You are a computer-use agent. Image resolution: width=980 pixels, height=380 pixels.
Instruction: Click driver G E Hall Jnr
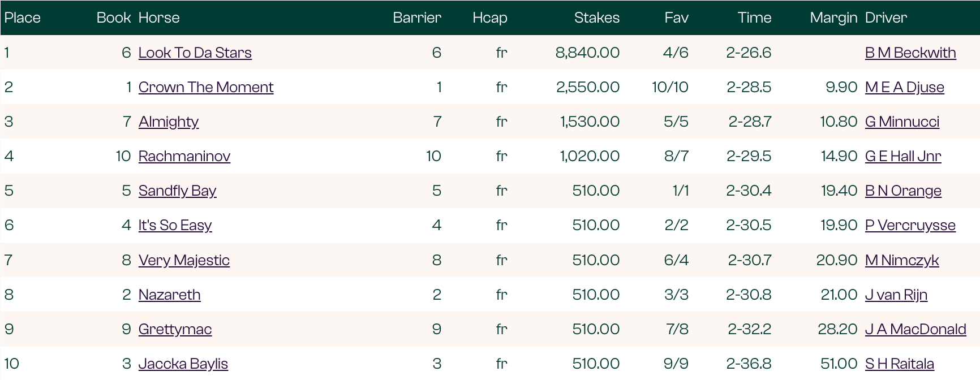[x=902, y=156]
